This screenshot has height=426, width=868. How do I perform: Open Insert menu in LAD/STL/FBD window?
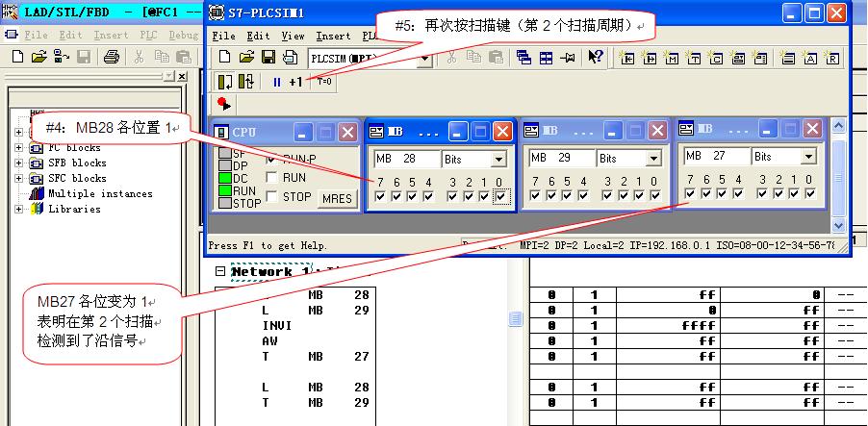click(111, 35)
